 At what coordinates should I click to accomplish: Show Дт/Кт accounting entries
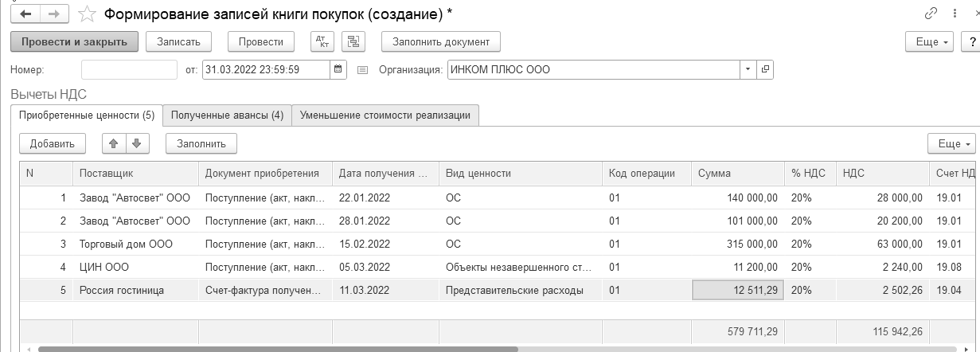point(322,41)
